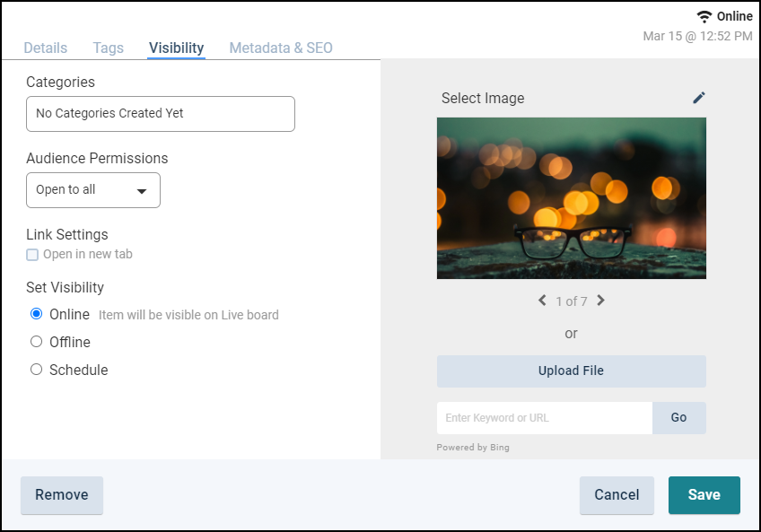Viewport: 761px width, 532px height.
Task: Select the Visibility tab
Action: (x=177, y=48)
